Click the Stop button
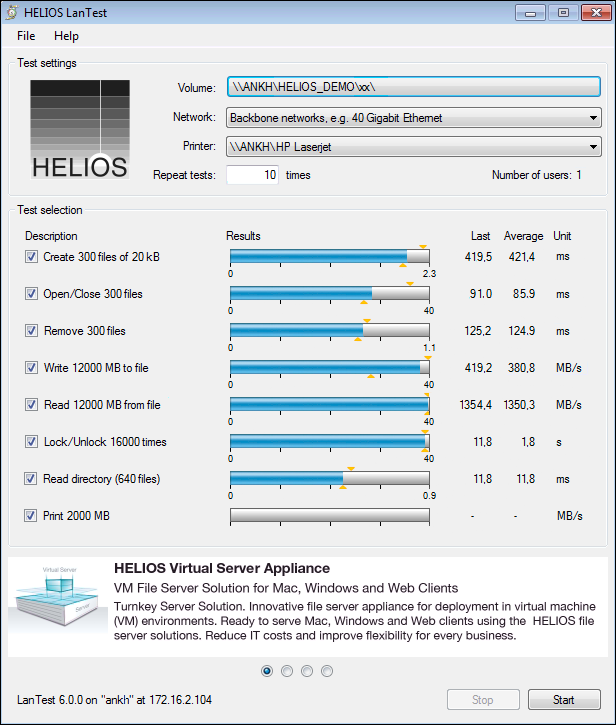 click(x=483, y=700)
